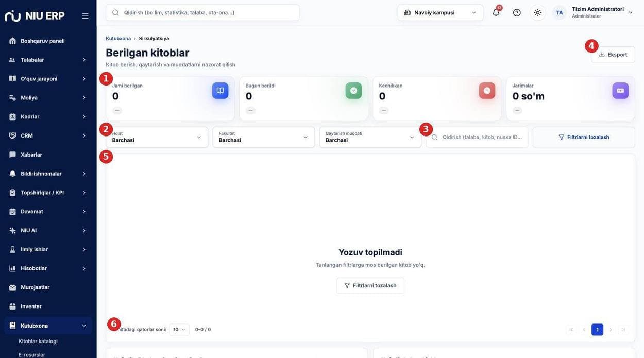Open notifications bell icon
The width and height of the screenshot is (644, 358).
tap(496, 12)
